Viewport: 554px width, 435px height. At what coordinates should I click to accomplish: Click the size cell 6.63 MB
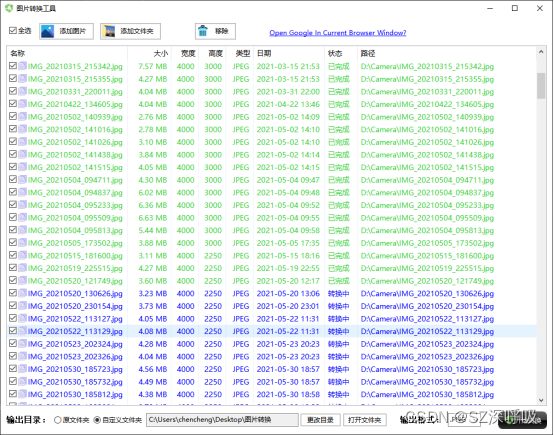click(x=153, y=218)
